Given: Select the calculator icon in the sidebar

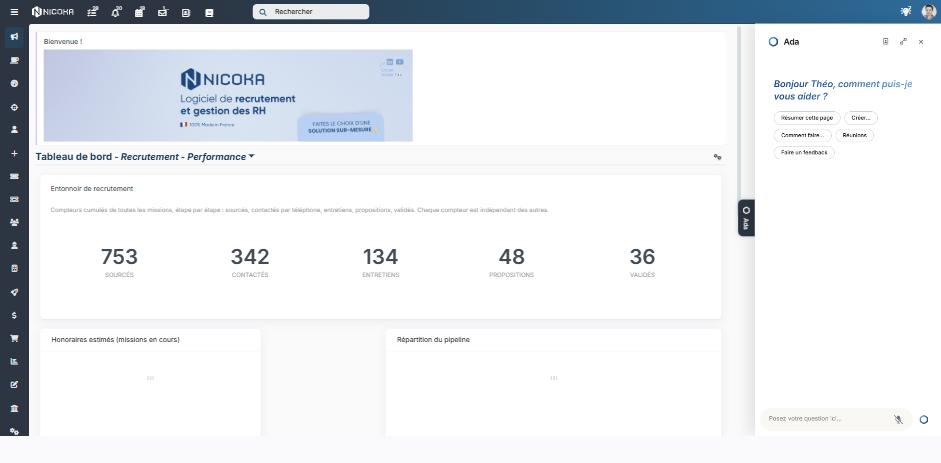Looking at the screenshot, I should coord(14,269).
